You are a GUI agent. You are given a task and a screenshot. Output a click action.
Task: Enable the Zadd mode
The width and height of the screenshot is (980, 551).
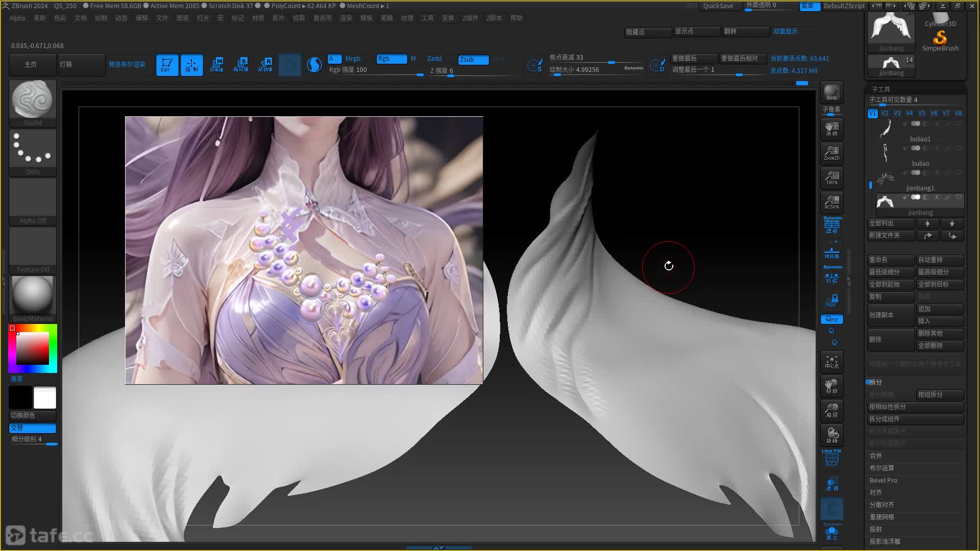(434, 59)
